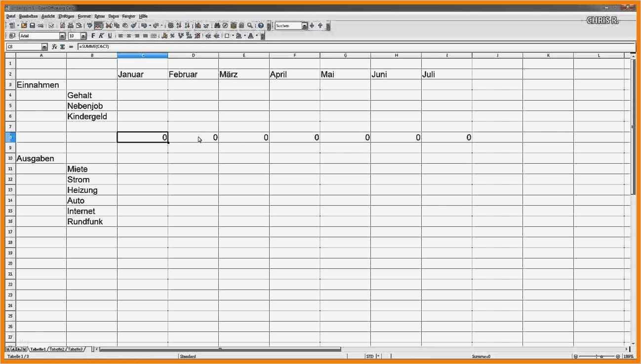Expand the Suchen search field dropdown

[x=305, y=26]
